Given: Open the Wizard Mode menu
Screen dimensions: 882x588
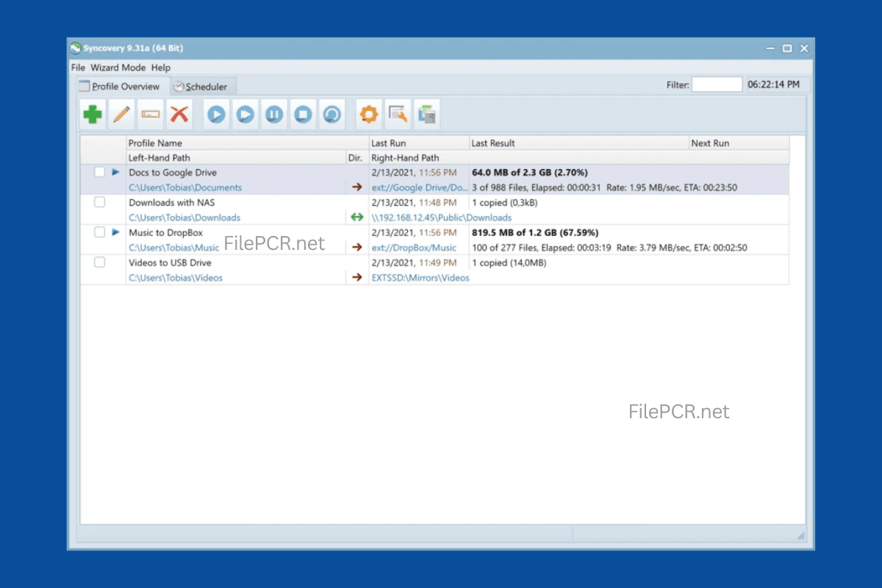Looking at the screenshot, I should pyautogui.click(x=118, y=68).
